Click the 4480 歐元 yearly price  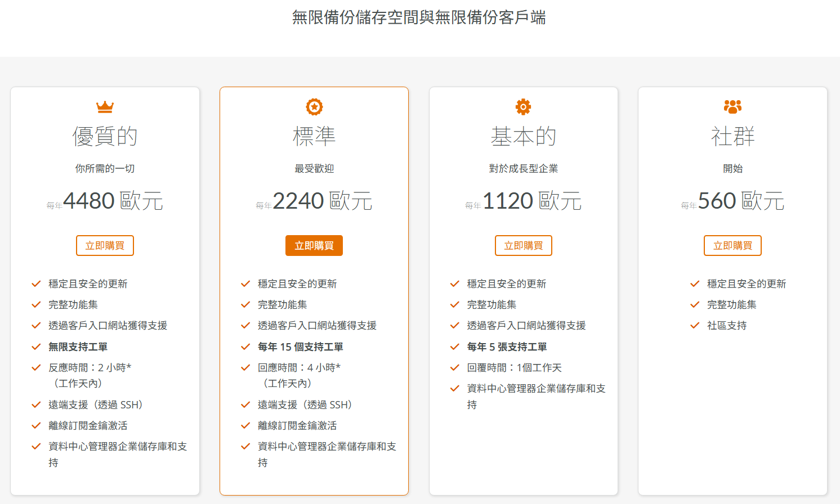[x=113, y=201]
